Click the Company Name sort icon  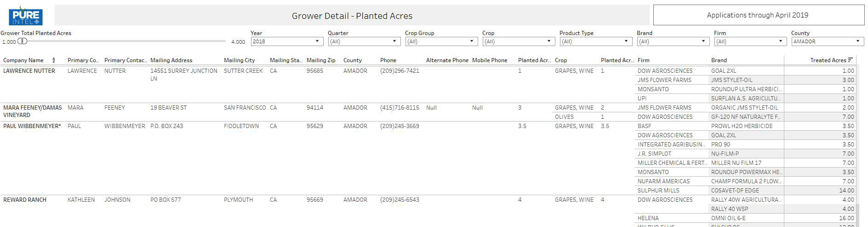pyautogui.click(x=54, y=60)
